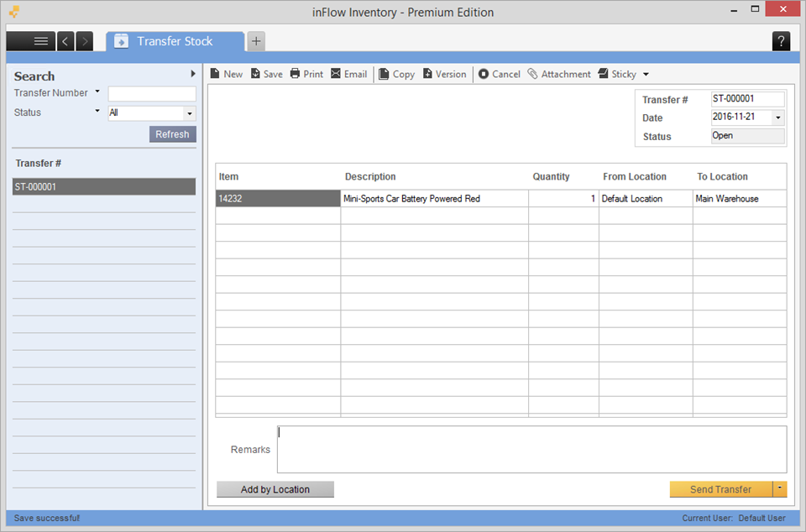The height and width of the screenshot is (532, 806).
Task: Select transfer ST-000001 in the search list
Action: pos(104,186)
